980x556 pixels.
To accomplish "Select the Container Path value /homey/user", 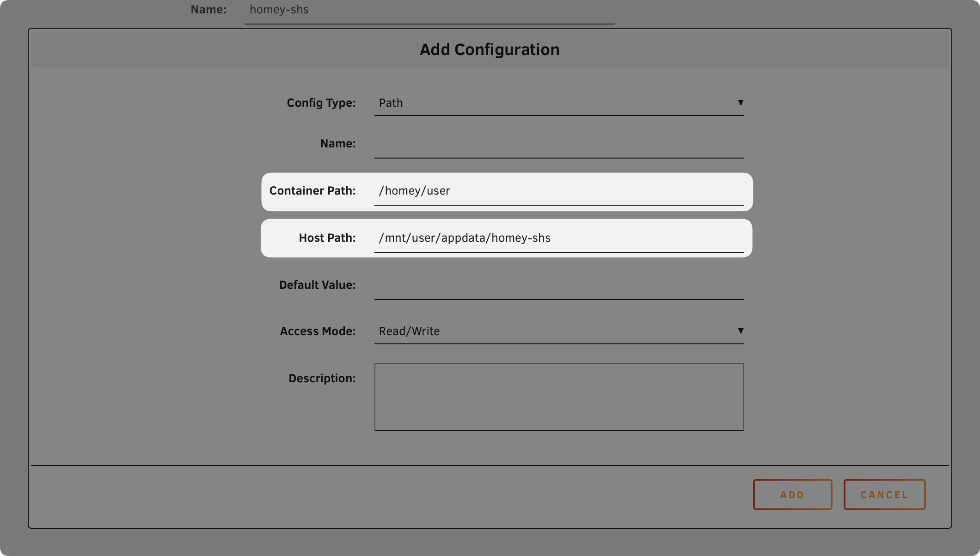I will (414, 190).
